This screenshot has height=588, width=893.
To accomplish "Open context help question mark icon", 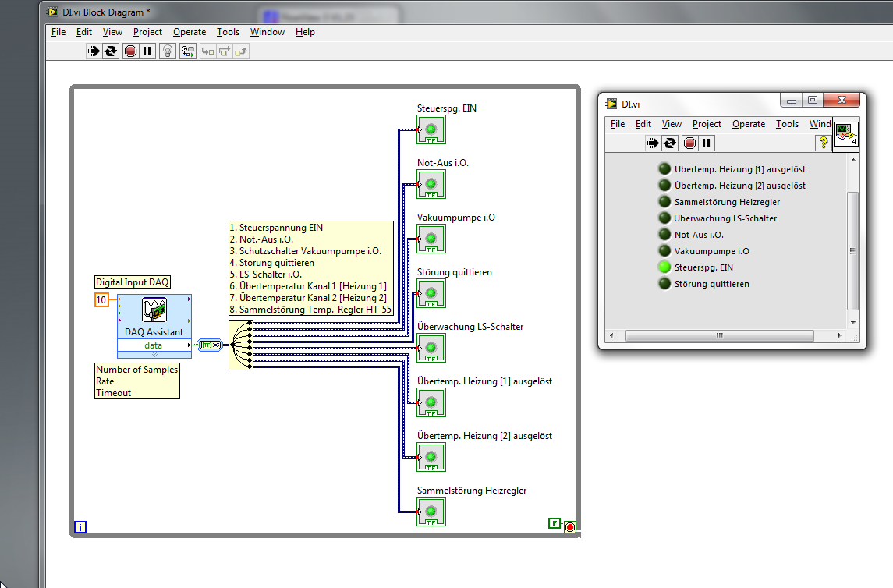I will [822, 143].
